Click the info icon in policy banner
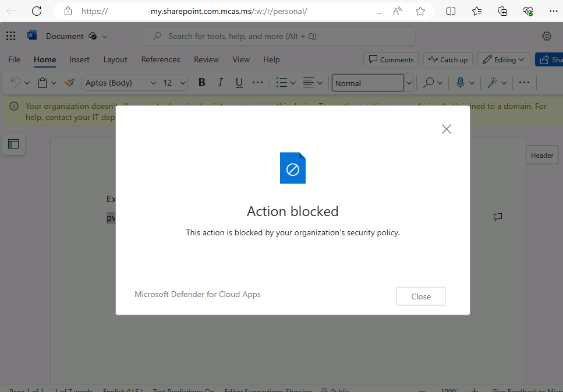 14,106
